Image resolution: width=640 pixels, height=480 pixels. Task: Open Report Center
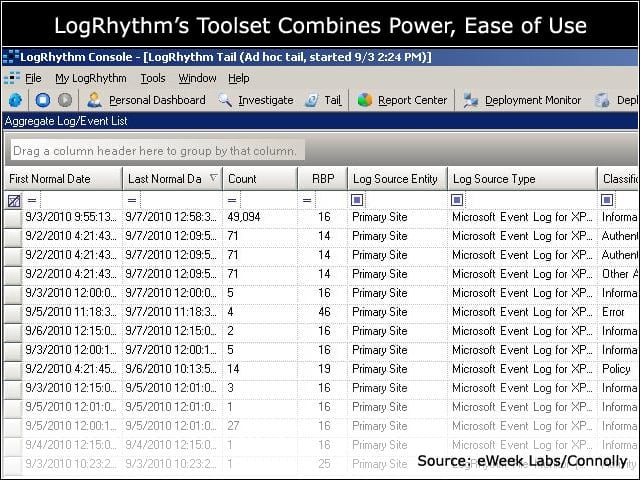coord(412,100)
